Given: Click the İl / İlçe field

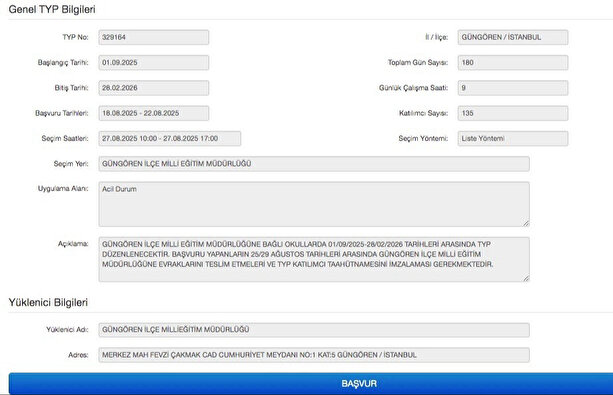Looking at the screenshot, I should tap(513, 37).
